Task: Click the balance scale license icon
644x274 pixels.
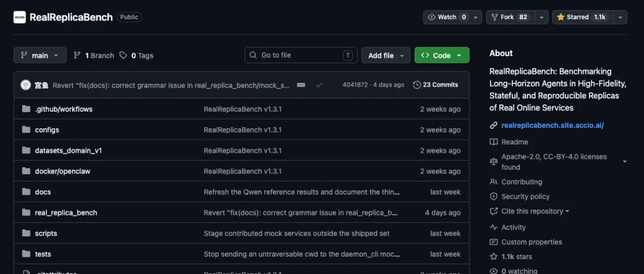Action: [494, 162]
